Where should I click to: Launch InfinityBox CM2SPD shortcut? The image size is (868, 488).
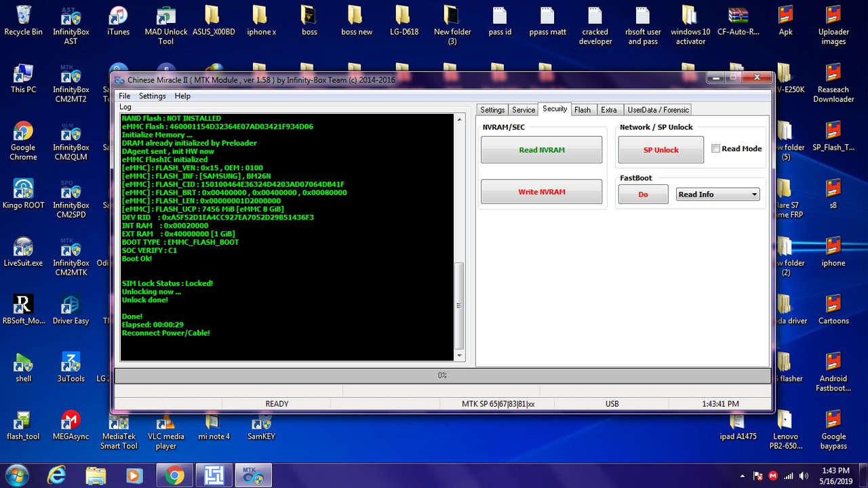(x=71, y=199)
